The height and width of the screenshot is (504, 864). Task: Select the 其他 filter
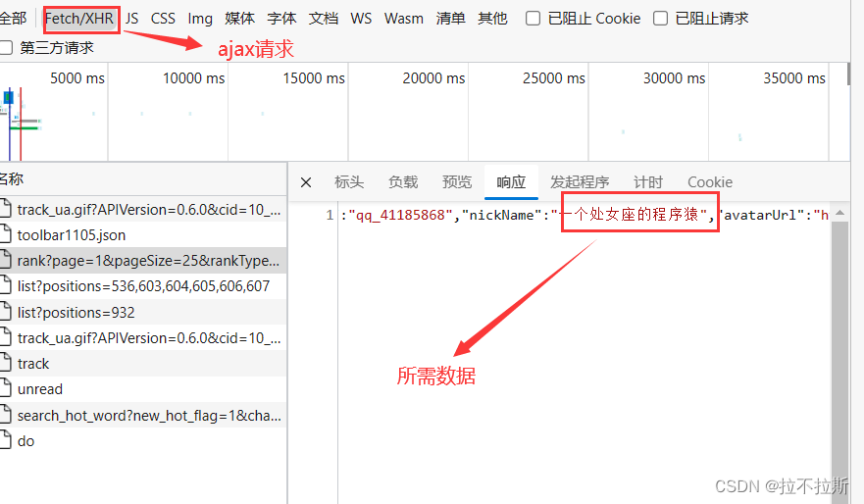tap(492, 19)
